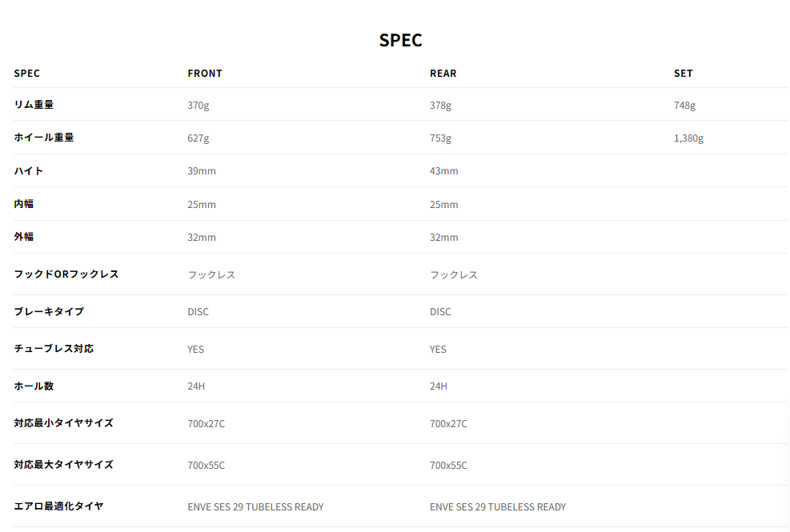Viewport: 790px width, 532px height.
Task: Click the front 700x55C max tire size
Action: [x=206, y=466]
